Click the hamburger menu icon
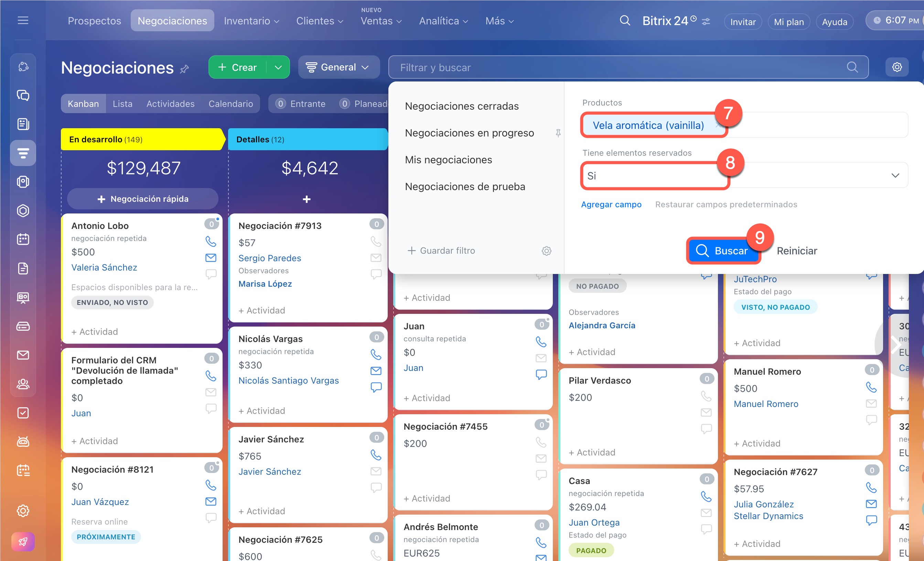The width and height of the screenshot is (924, 561). click(23, 20)
